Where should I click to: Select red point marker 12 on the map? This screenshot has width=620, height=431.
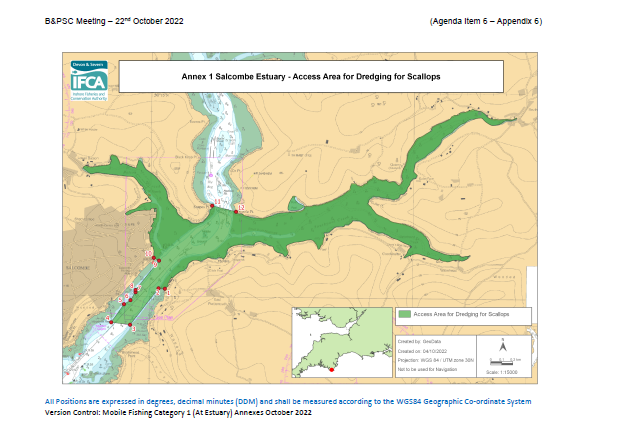coord(236,212)
